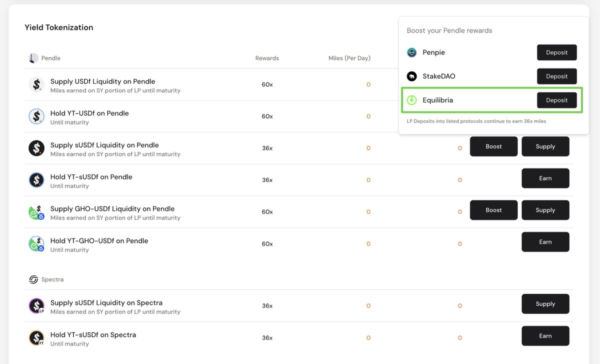Click 'Hold YT-GHO-USDf on Pendle' title
Image resolution: width=600 pixels, height=364 pixels.
pos(99,241)
